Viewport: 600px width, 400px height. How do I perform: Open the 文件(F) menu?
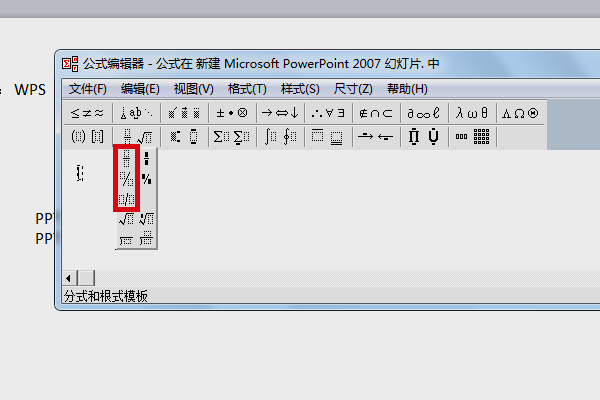(x=88, y=89)
